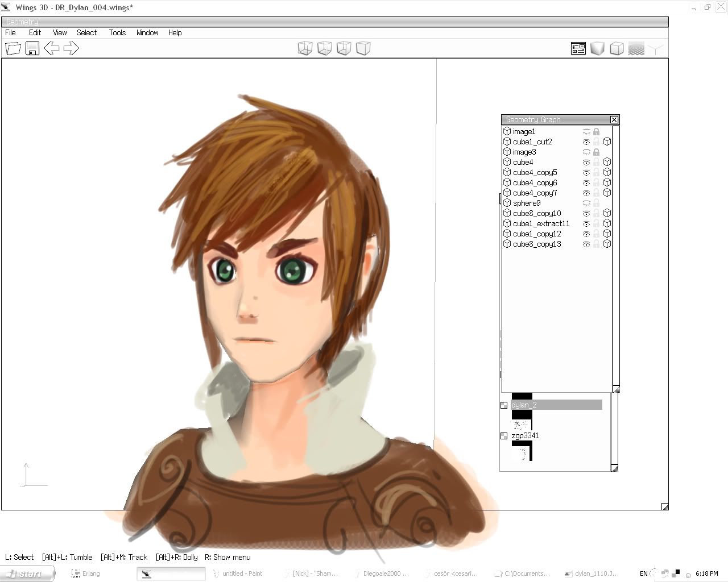Viewport: 728px width, 582px height.
Task: Click the EN language indicator in tray
Action: [x=643, y=573]
